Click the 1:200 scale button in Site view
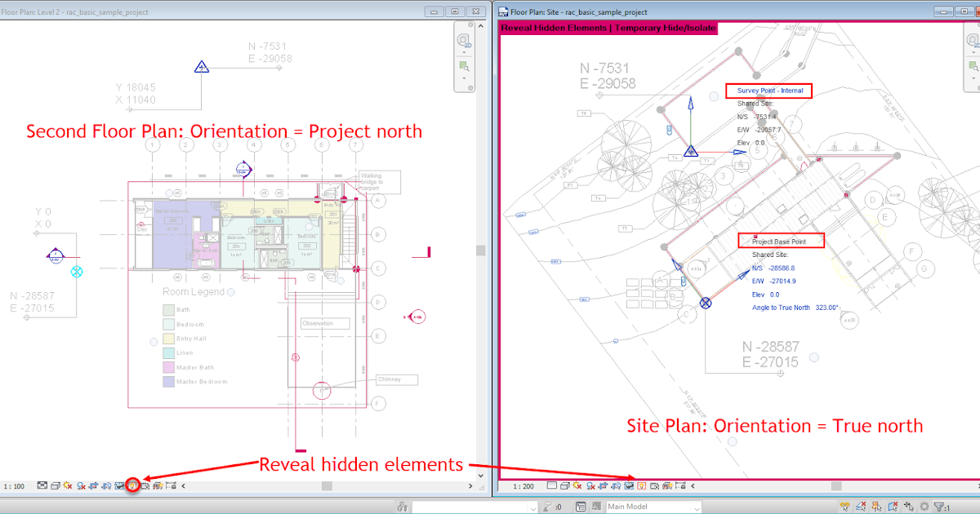This screenshot has height=514, width=980. 523,485
